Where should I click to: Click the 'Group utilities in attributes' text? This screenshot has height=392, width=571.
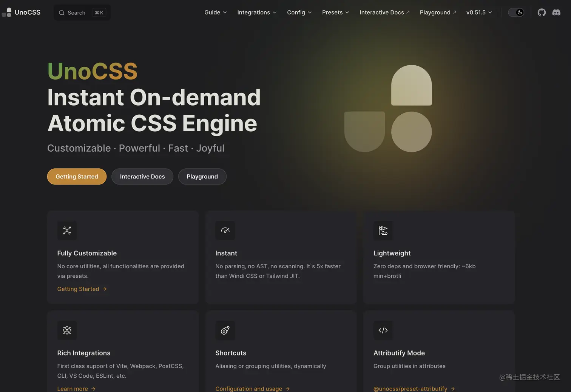click(409, 366)
